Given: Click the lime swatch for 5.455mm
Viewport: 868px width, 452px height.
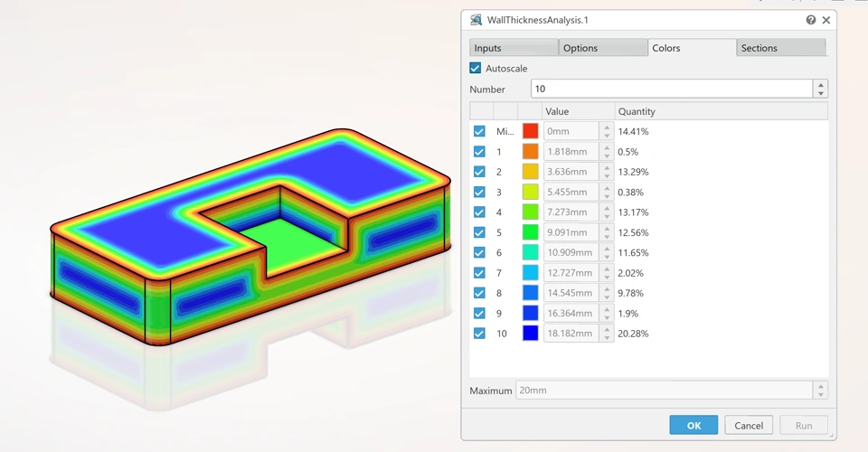Looking at the screenshot, I should (x=531, y=192).
